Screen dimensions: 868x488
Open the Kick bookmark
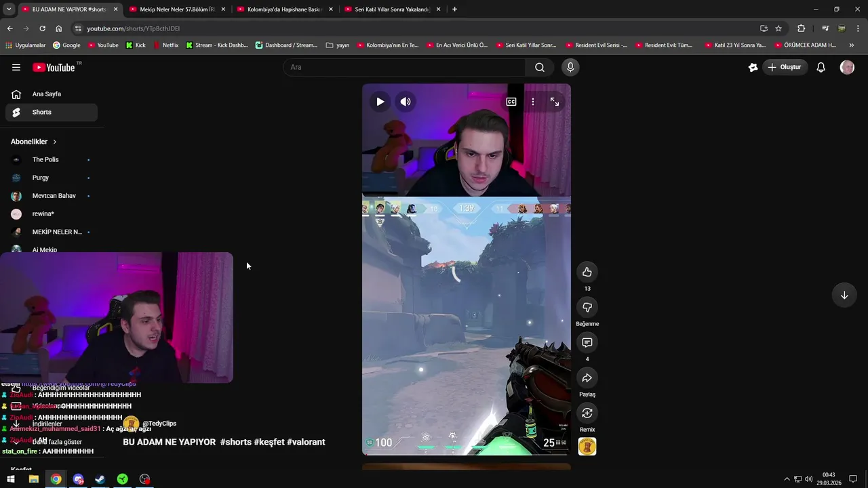pos(136,45)
